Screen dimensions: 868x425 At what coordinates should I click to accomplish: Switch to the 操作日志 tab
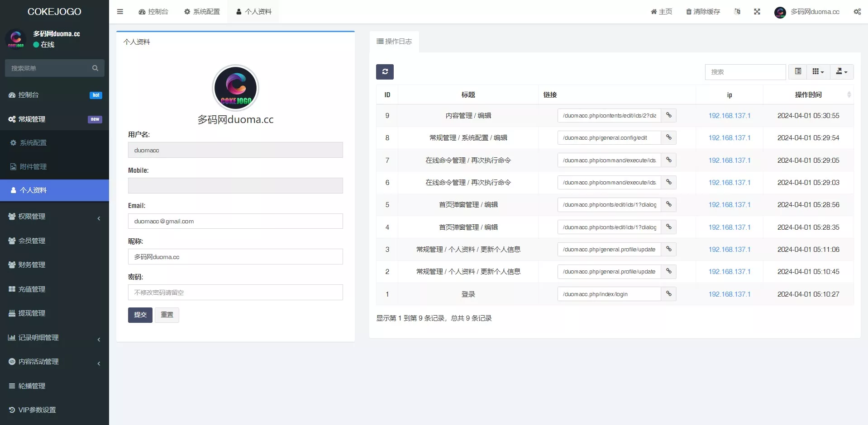click(x=394, y=41)
